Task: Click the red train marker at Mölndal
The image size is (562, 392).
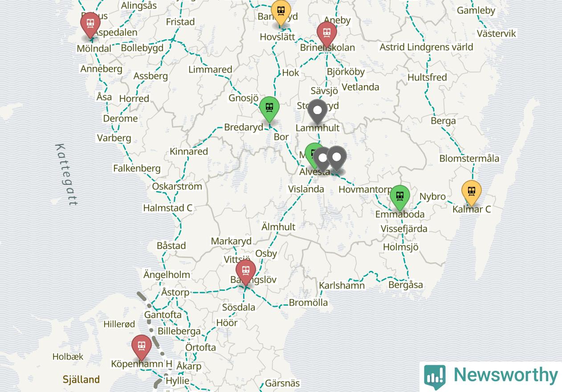Action: [x=90, y=24]
